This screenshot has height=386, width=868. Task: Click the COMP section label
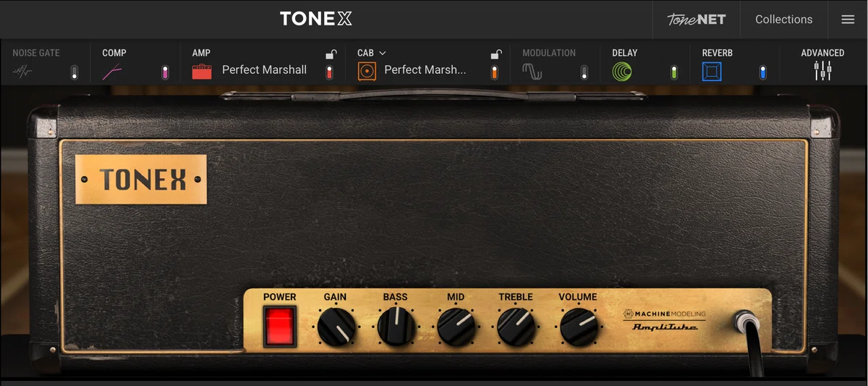(114, 53)
